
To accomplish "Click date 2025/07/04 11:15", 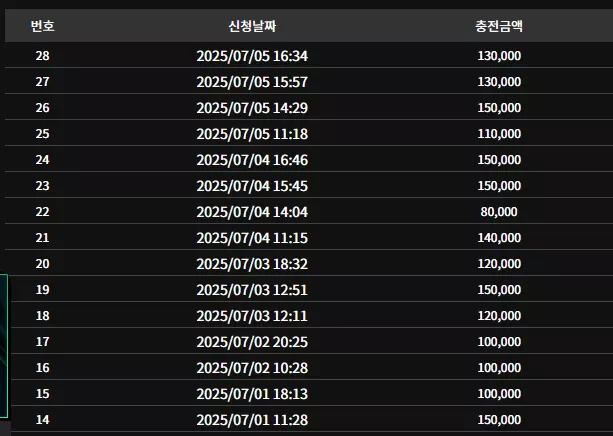I will tap(252, 238).
